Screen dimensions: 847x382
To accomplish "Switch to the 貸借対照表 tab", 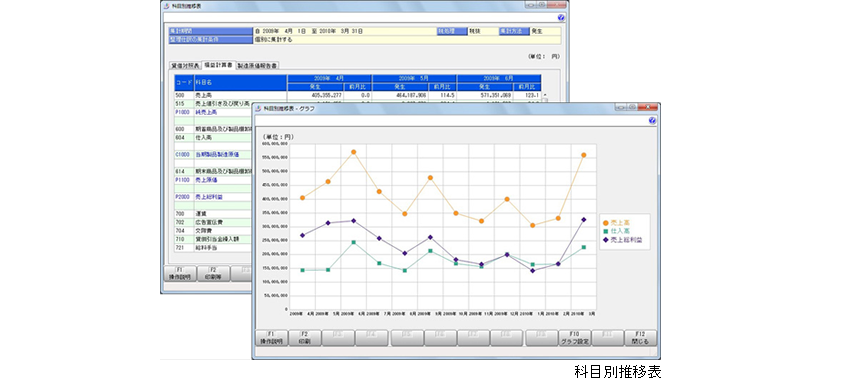I will click(185, 65).
